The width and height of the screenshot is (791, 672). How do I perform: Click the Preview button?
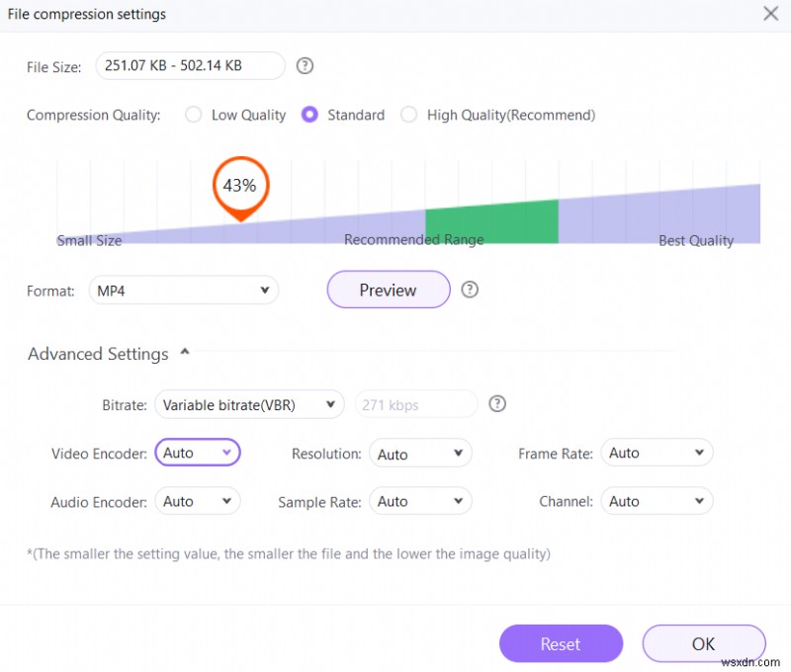388,290
